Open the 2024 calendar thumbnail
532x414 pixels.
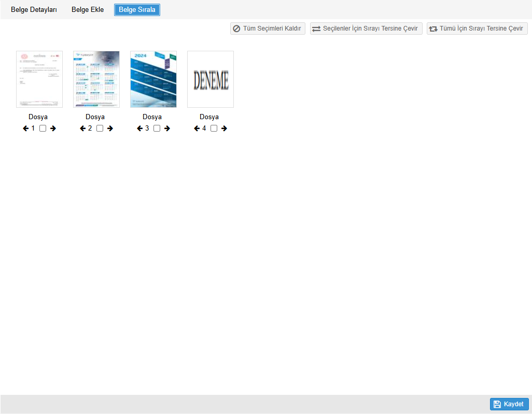pos(153,79)
